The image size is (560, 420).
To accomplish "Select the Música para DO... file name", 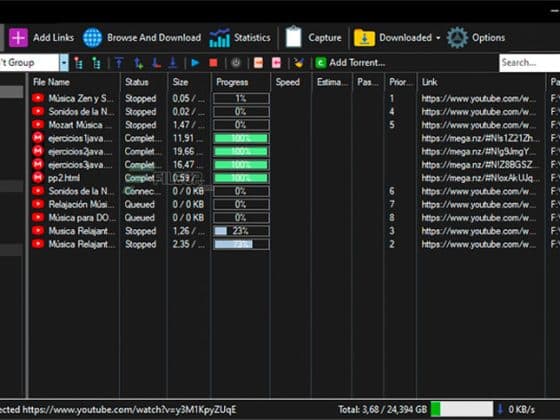I will [82, 218].
